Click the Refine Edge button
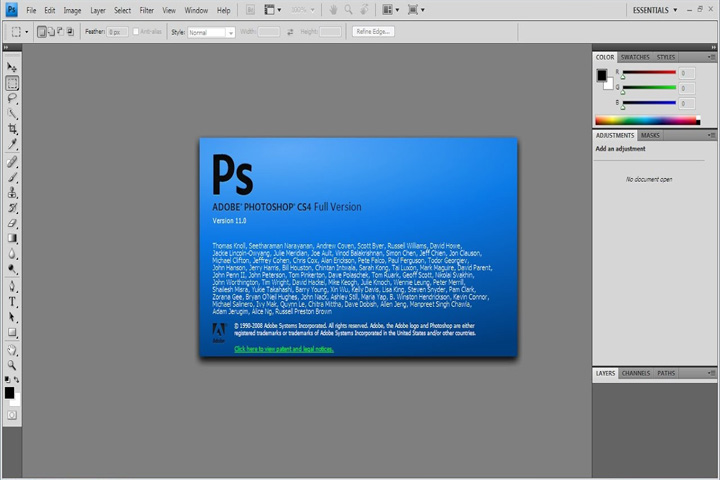 [x=373, y=32]
